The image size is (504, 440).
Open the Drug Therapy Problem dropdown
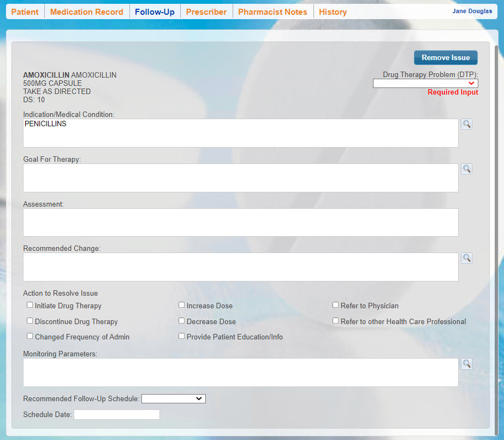(425, 83)
